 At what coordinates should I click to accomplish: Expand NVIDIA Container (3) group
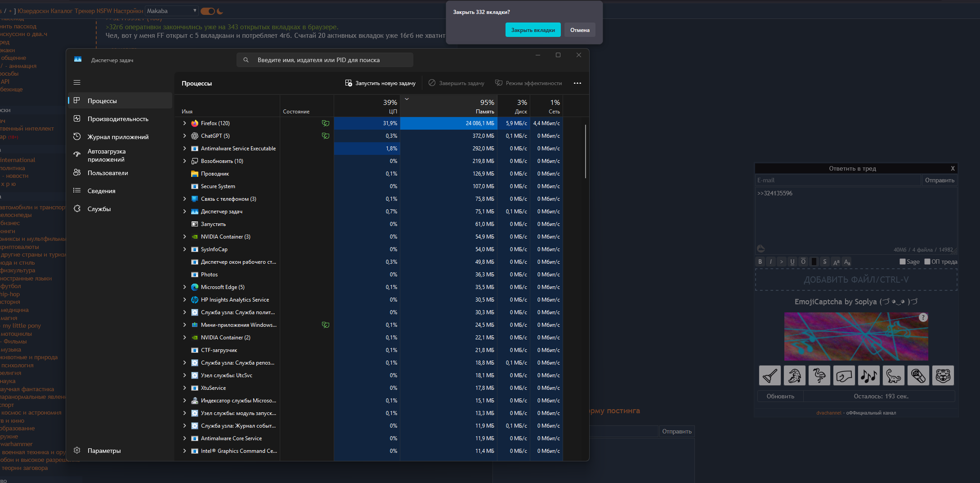pos(184,237)
